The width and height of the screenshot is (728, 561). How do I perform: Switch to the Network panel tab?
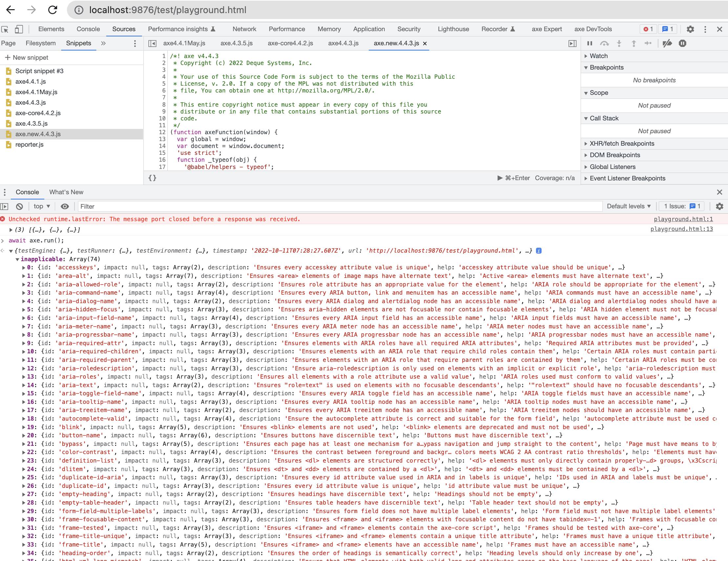tap(244, 29)
